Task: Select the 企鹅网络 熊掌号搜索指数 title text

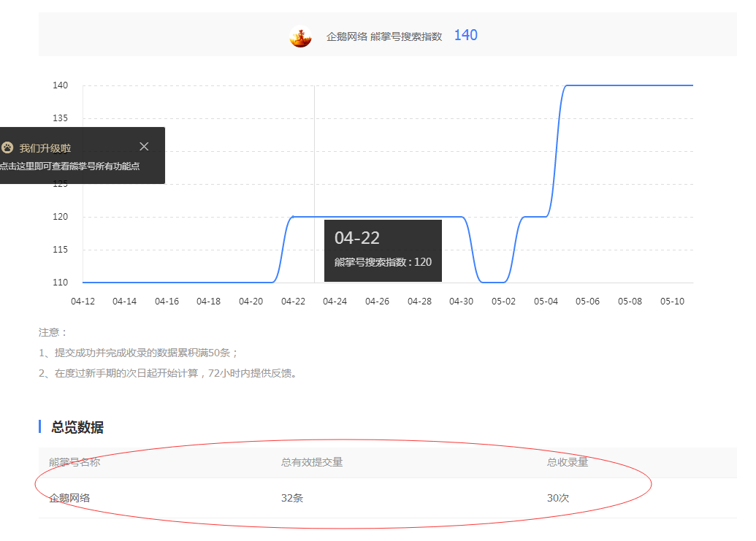Action: click(x=384, y=37)
